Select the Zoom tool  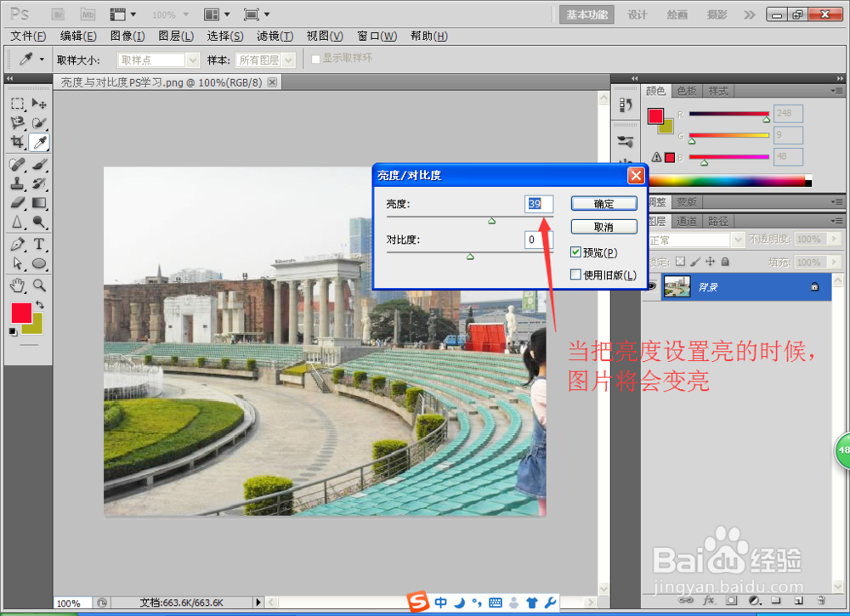39,285
